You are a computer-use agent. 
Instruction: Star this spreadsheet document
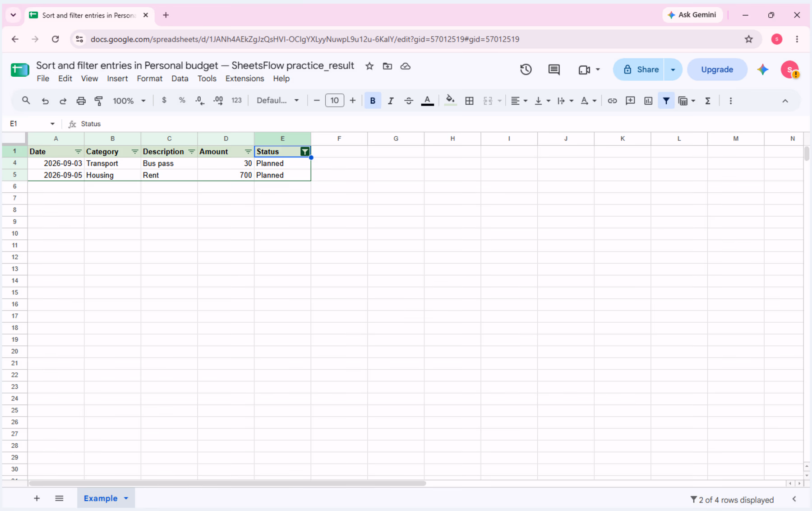369,66
